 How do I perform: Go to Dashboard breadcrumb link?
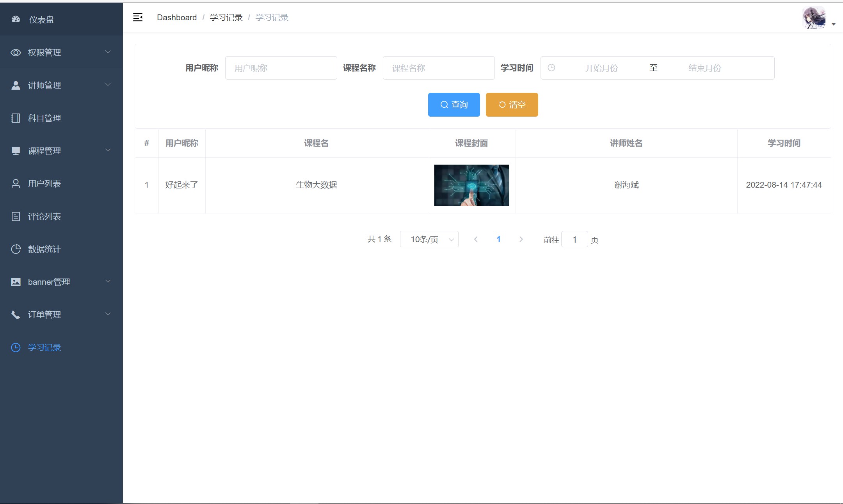tap(177, 18)
